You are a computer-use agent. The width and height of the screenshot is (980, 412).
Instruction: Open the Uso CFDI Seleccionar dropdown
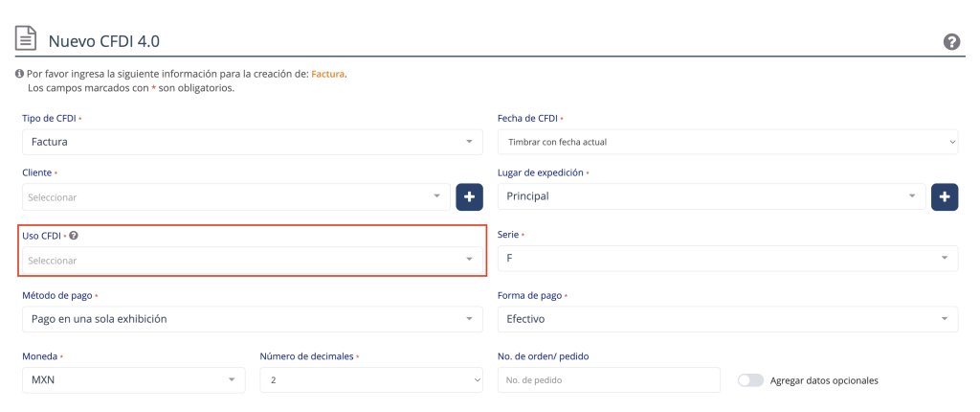[253, 260]
